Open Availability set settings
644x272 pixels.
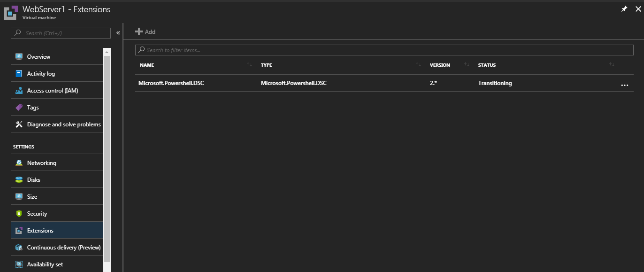pos(57,264)
